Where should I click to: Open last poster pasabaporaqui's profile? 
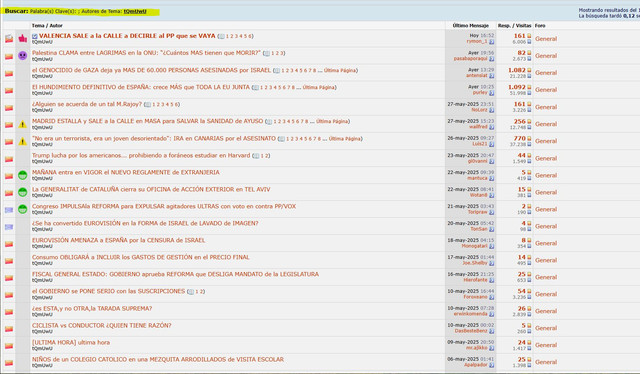pos(471,59)
